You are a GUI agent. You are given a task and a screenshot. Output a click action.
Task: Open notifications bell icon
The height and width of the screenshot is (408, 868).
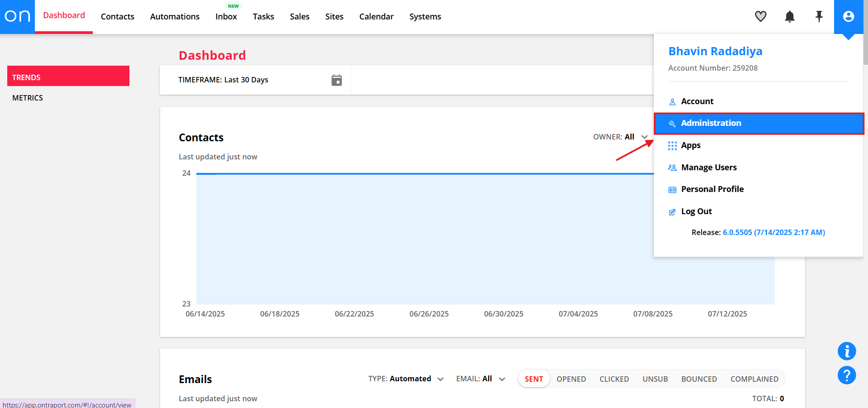tap(790, 17)
